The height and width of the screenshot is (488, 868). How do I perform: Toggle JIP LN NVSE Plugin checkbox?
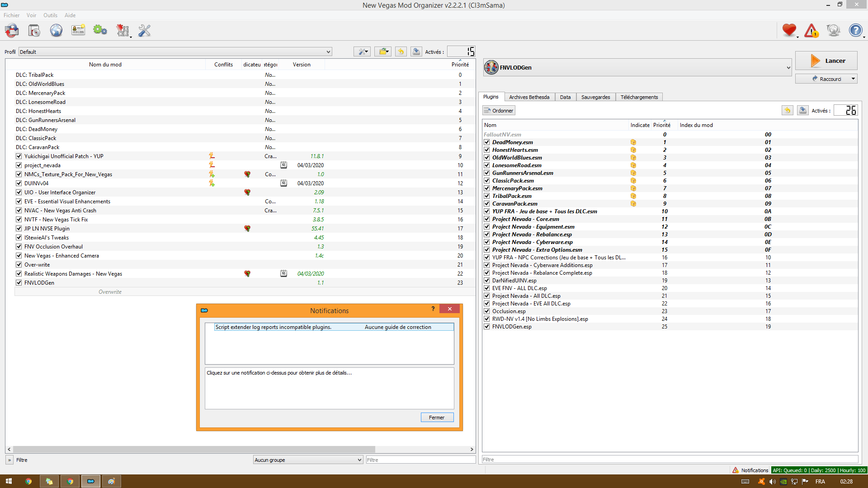coord(19,228)
